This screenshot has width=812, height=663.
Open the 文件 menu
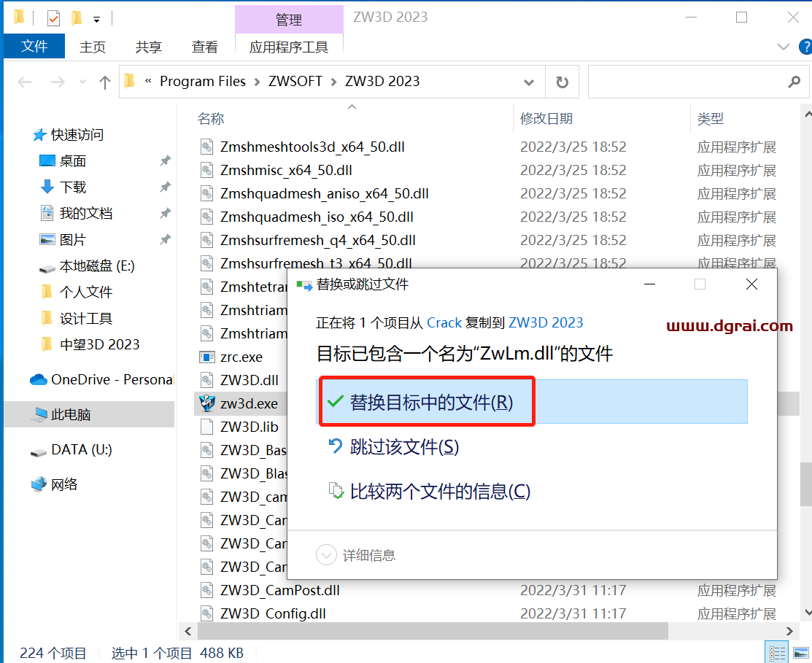pos(34,47)
